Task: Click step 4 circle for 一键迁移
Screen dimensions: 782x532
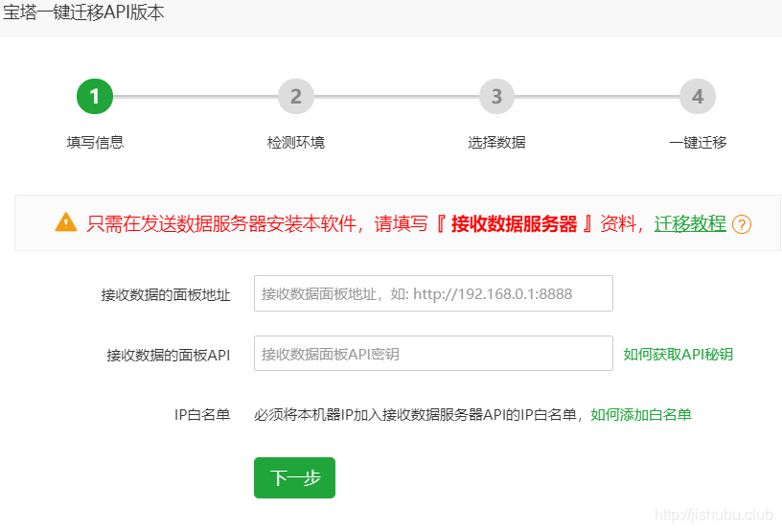Action: [698, 96]
